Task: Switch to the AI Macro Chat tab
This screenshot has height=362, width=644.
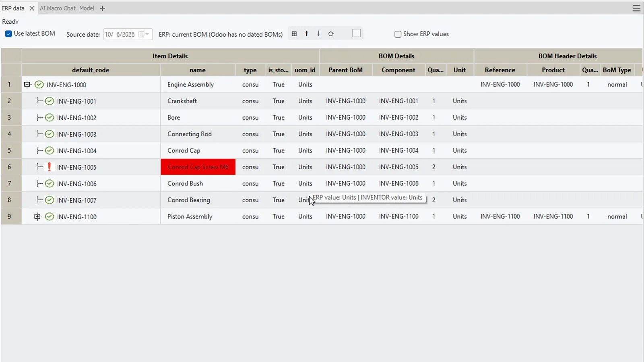Action: coord(58,8)
